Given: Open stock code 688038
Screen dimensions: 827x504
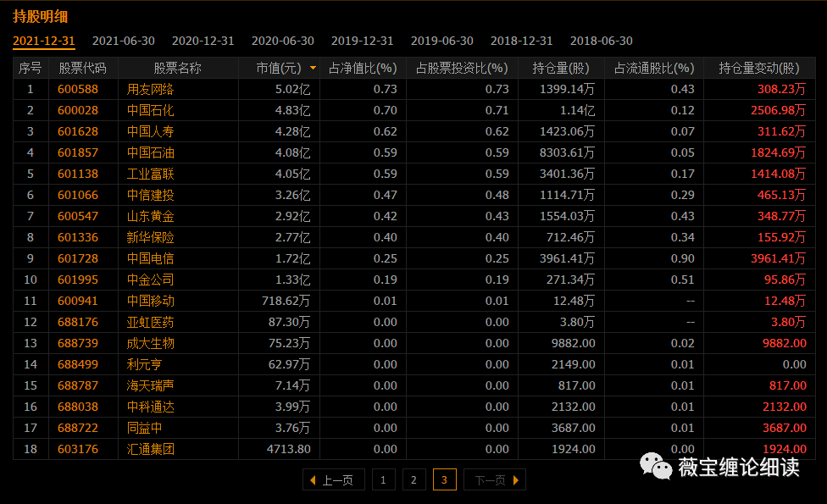Looking at the screenshot, I should (x=78, y=407).
